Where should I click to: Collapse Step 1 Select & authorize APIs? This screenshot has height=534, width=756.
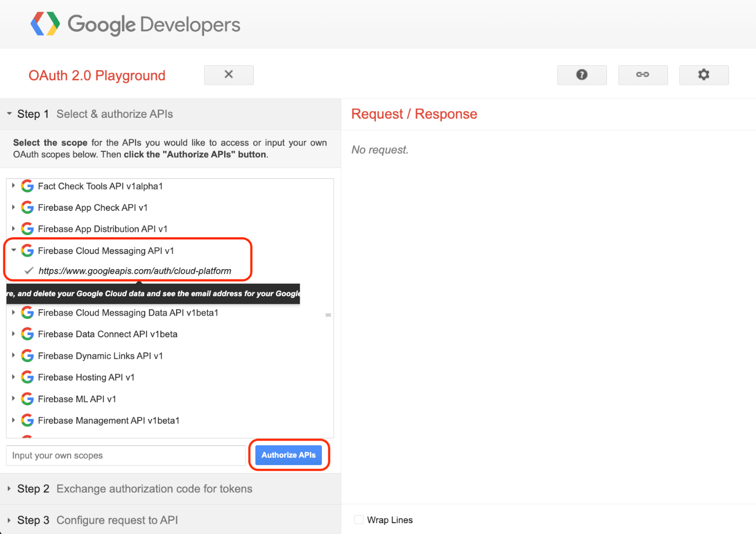(x=170, y=114)
